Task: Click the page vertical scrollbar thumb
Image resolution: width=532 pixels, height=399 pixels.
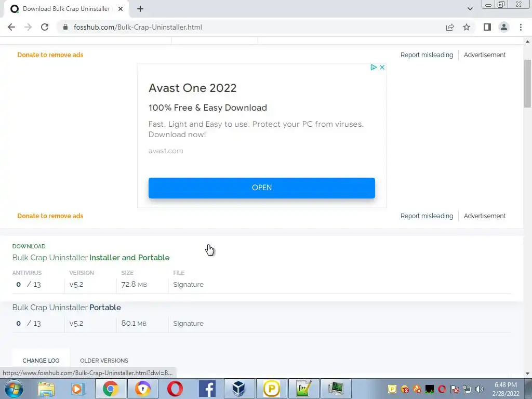Action: point(528,84)
